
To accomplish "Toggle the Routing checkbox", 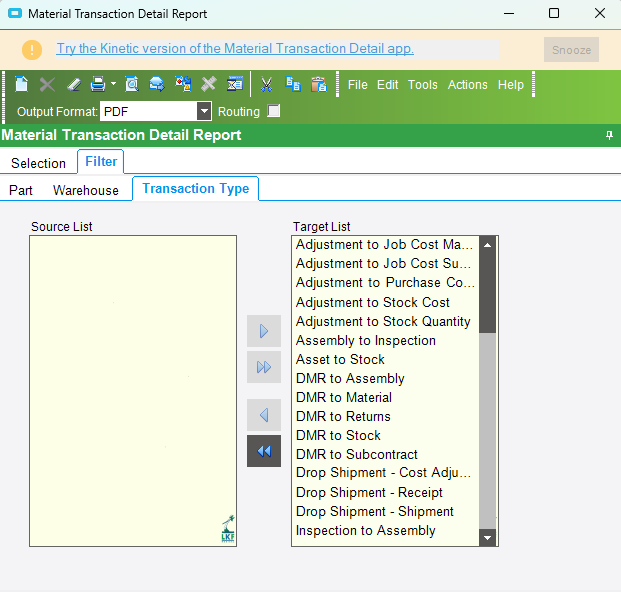I will coord(274,111).
